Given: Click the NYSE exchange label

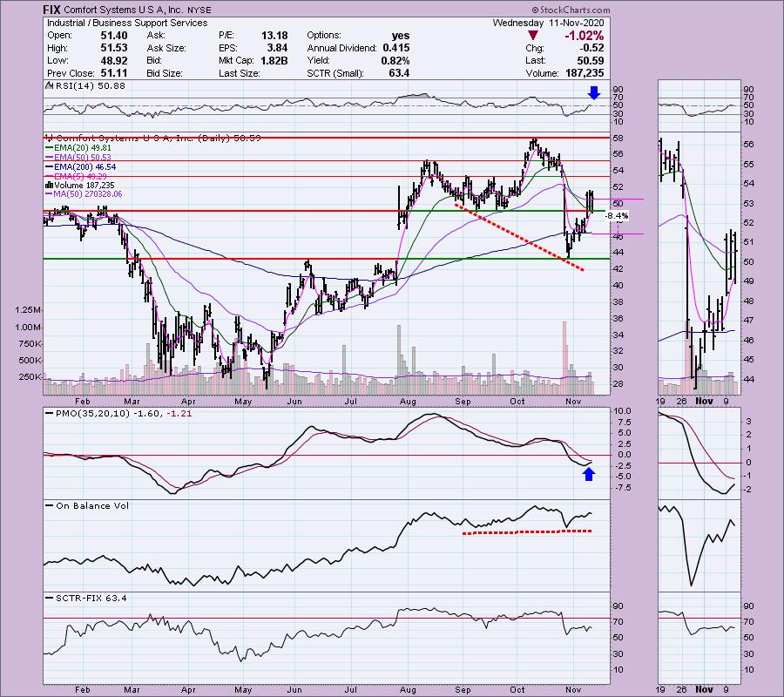Looking at the screenshot, I should click(x=200, y=10).
